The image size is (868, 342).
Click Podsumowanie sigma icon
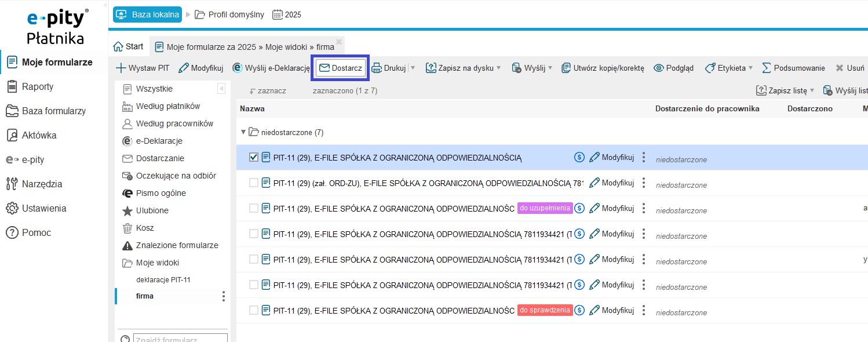pos(767,68)
